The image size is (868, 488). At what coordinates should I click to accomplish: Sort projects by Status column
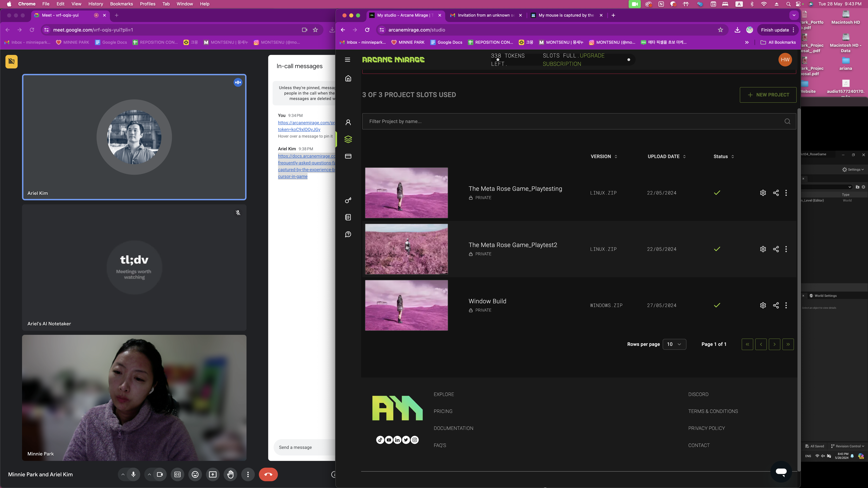click(x=724, y=156)
